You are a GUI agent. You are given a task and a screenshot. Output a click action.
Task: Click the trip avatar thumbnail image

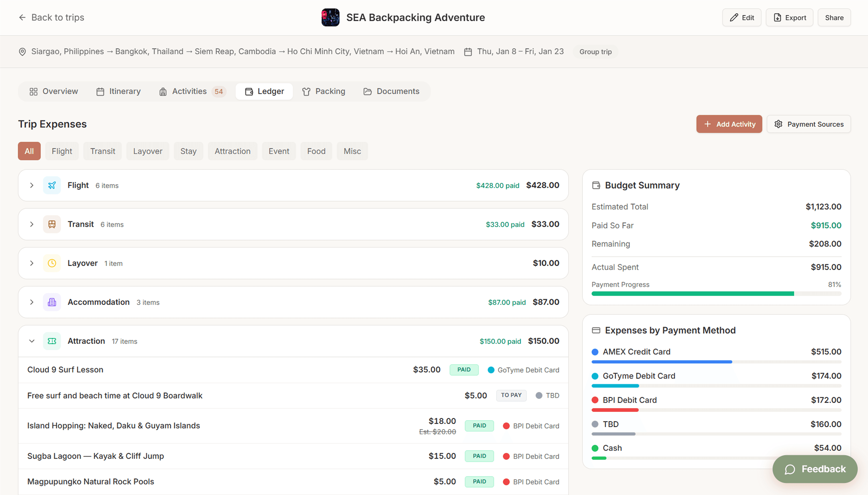(330, 17)
